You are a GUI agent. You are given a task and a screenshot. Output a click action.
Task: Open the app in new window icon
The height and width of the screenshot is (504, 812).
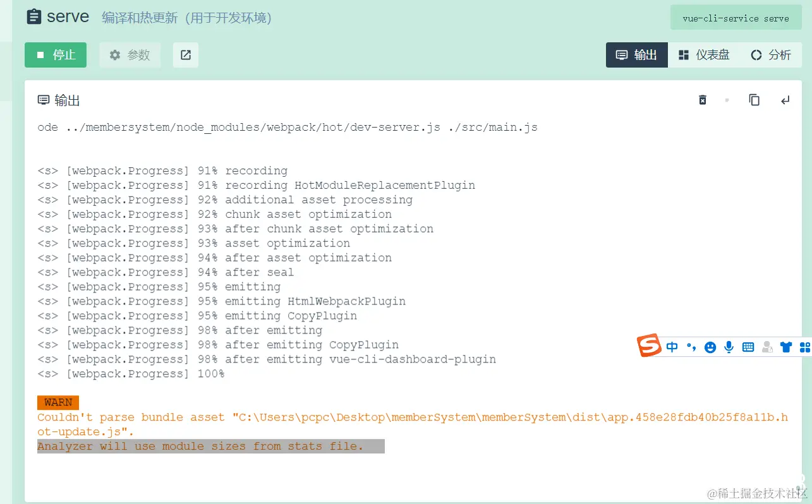(186, 55)
